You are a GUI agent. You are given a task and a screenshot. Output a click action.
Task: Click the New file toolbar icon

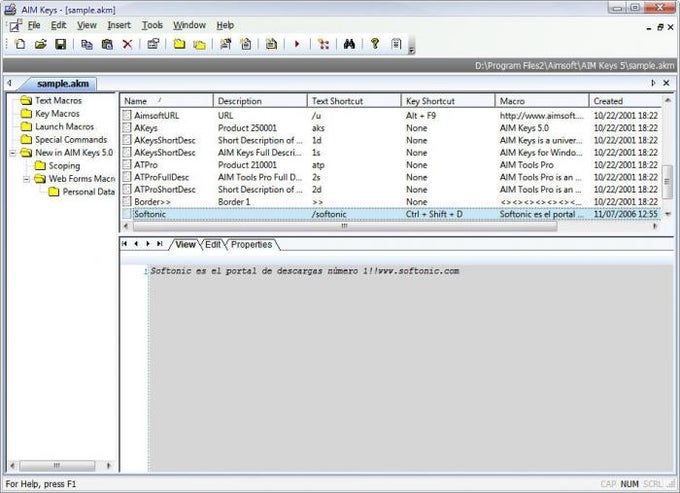20,44
